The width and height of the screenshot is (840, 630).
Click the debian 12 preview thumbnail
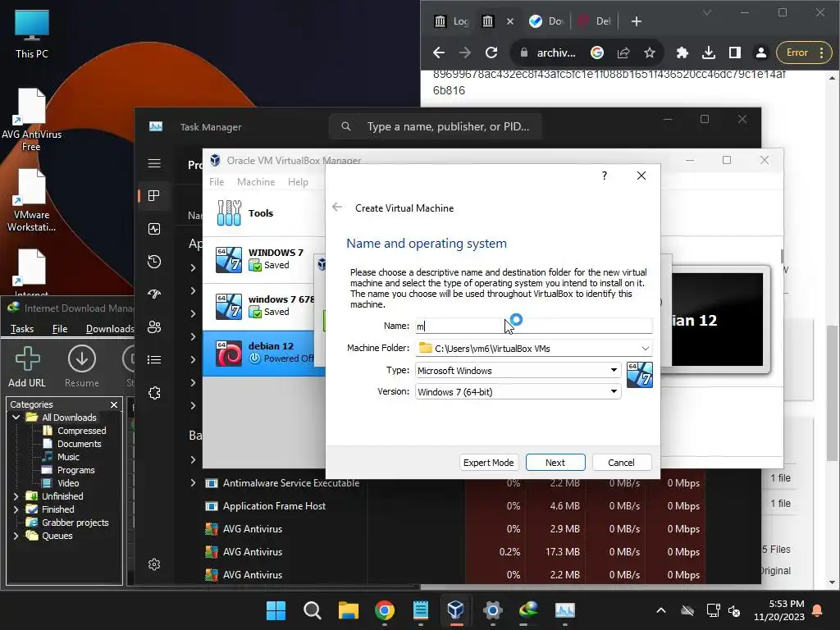click(717, 319)
